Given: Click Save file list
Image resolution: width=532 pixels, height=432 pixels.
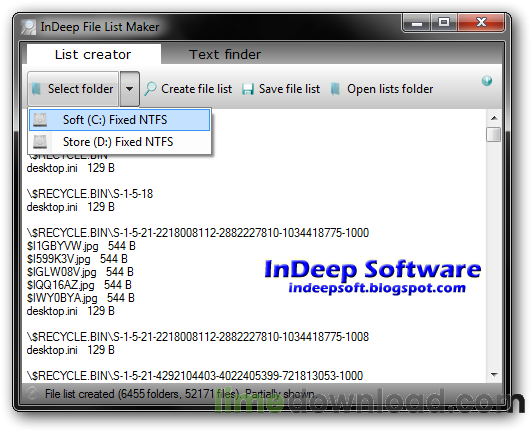Looking at the screenshot, I should pos(281,89).
